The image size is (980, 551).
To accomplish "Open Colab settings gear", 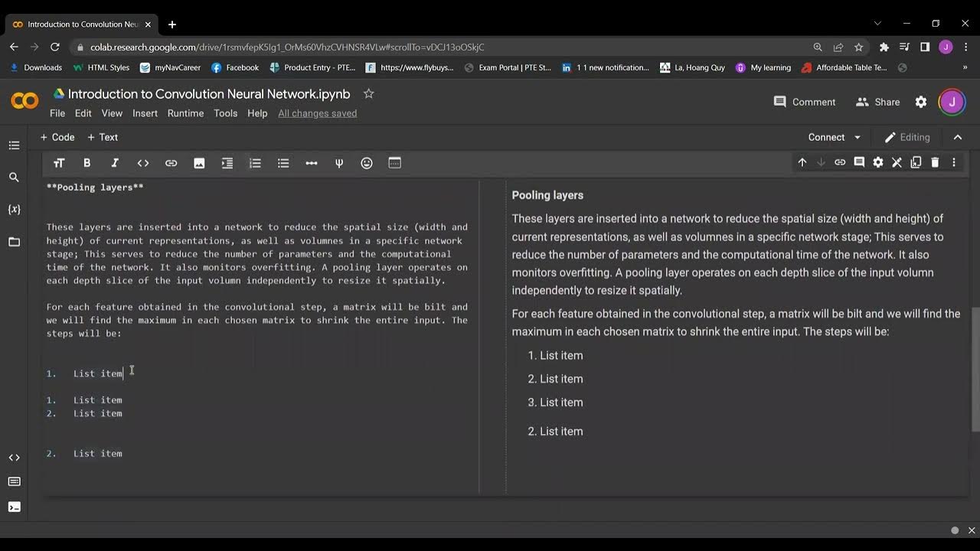I will tap(921, 102).
